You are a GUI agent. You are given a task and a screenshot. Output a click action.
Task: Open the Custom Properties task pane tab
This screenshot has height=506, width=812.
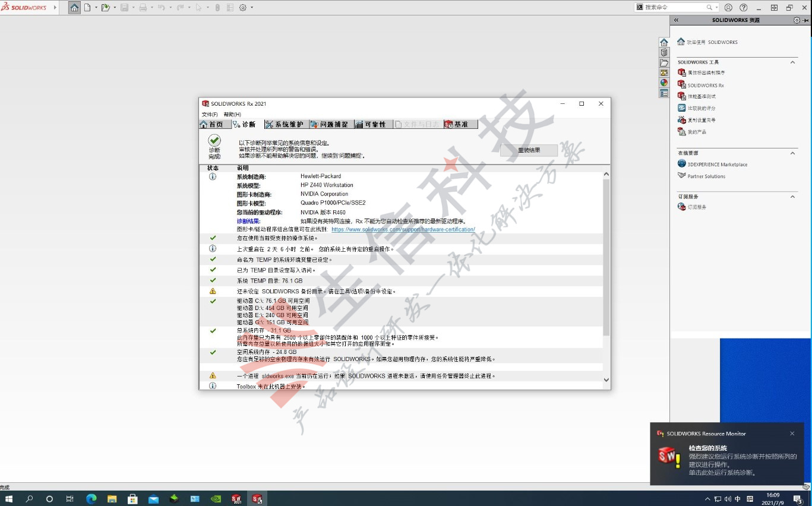pos(664,93)
